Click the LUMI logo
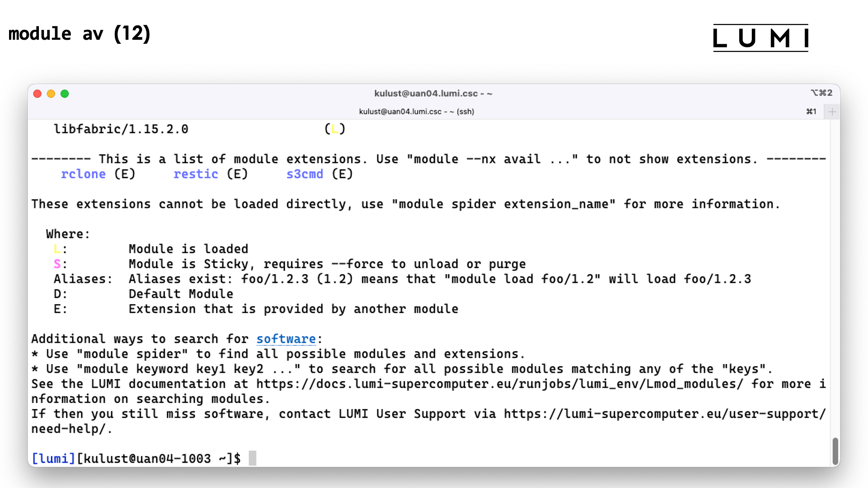This screenshot has width=868, height=488. (x=761, y=38)
